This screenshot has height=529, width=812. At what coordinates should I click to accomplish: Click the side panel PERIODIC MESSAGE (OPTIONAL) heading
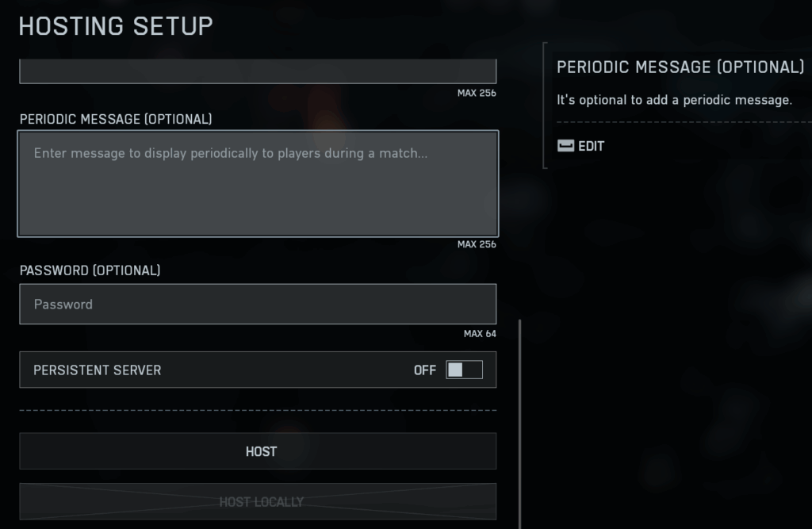click(x=680, y=67)
